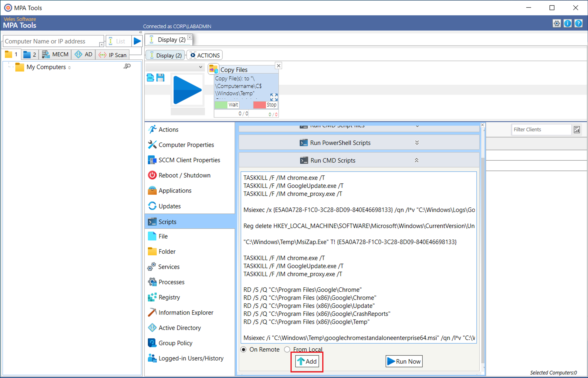The height and width of the screenshot is (378, 588).
Task: Click the filter clients calculator icon
Action: pos(577,130)
